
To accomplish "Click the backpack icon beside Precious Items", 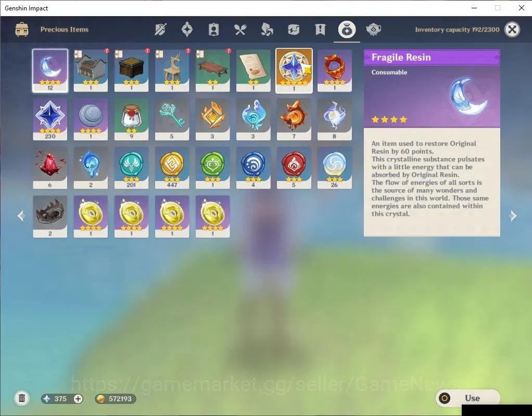I will 22,30.
